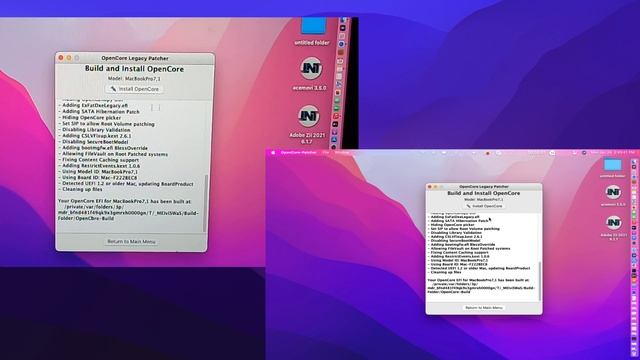Click 'Disabling SecureBootModel' in enlarged log
Viewport: 640px width, 360px height.
(93, 142)
